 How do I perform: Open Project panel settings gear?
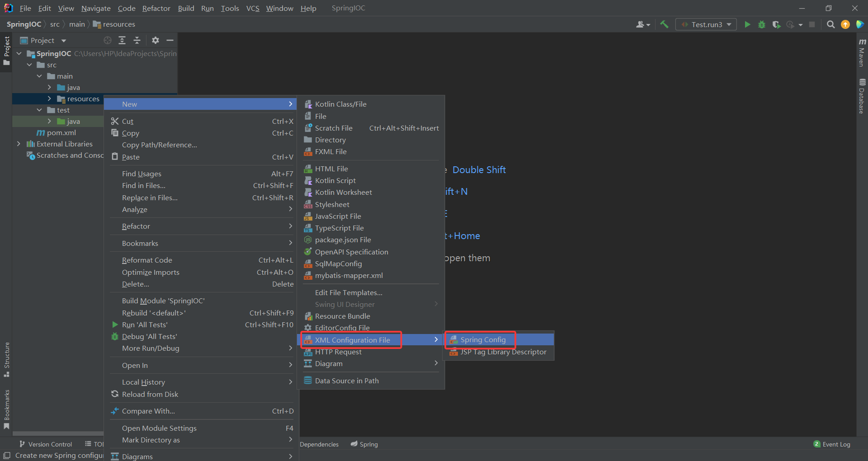pyautogui.click(x=156, y=40)
